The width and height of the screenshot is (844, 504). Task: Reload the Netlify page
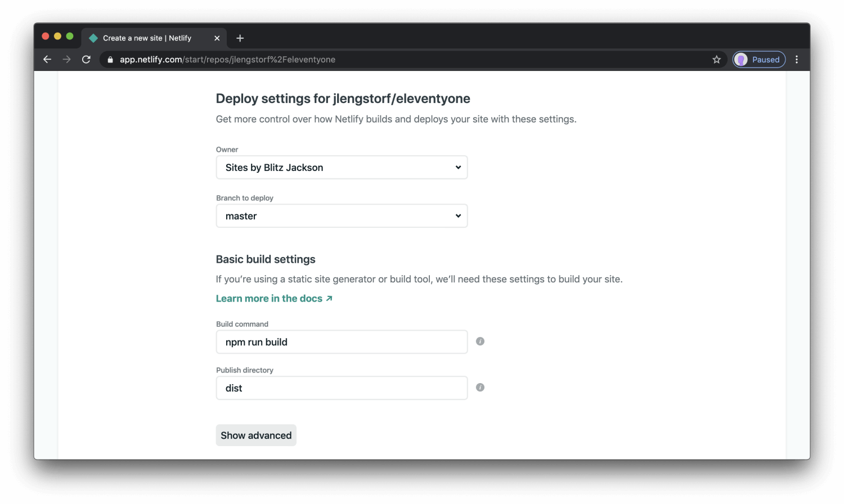click(x=86, y=59)
